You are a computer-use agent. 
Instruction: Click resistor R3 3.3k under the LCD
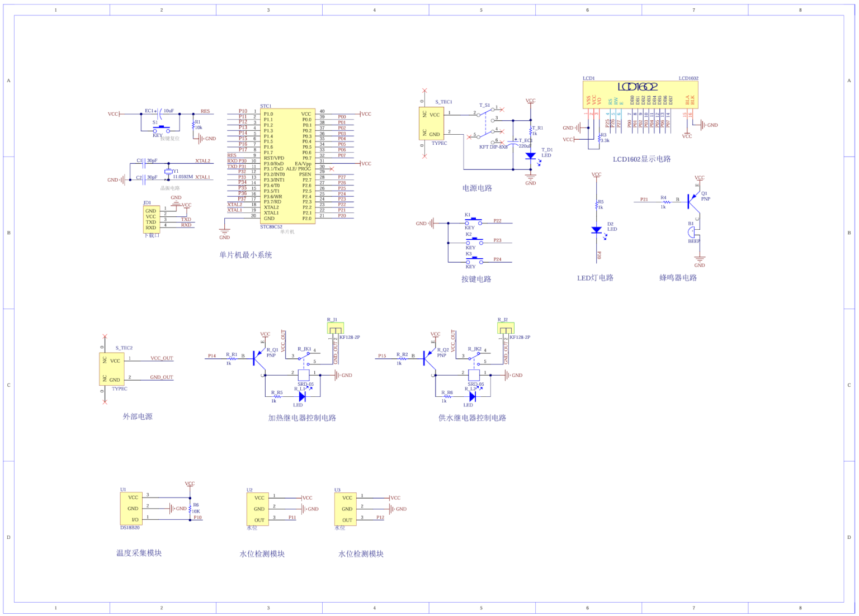coord(598,137)
